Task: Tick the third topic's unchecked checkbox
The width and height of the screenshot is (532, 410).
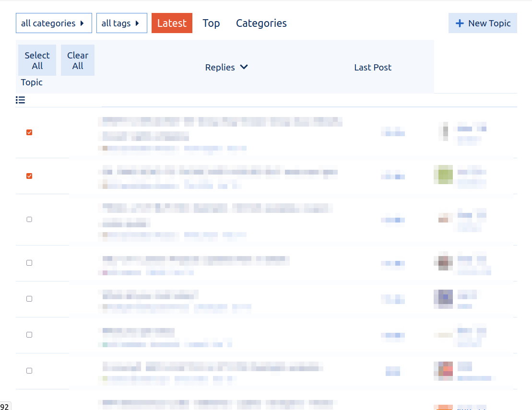Action: 29,219
